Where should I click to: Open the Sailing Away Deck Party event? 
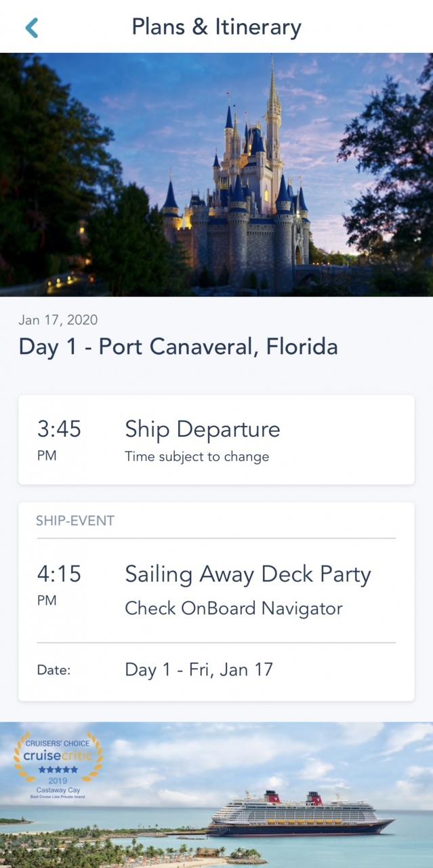(x=247, y=574)
